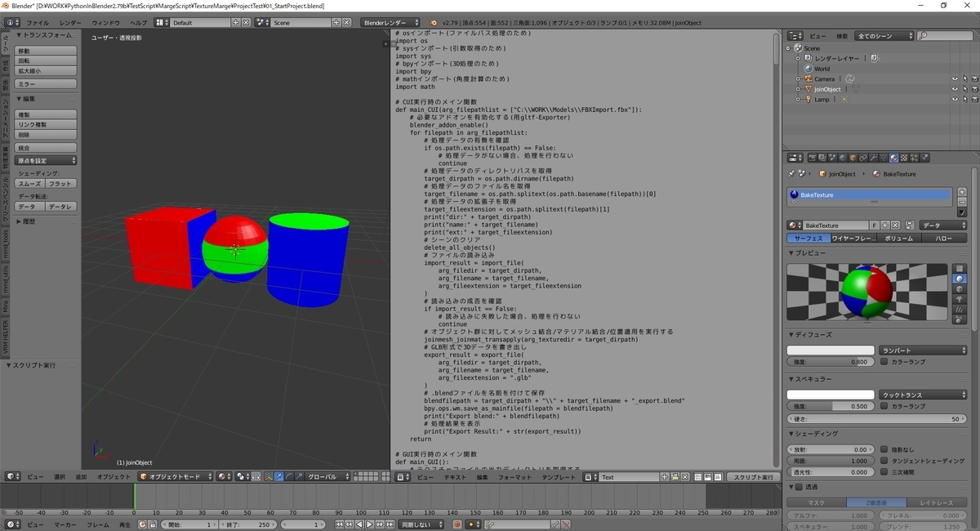
Task: Click the スクリプト実行 run script button
Action: 752,477
